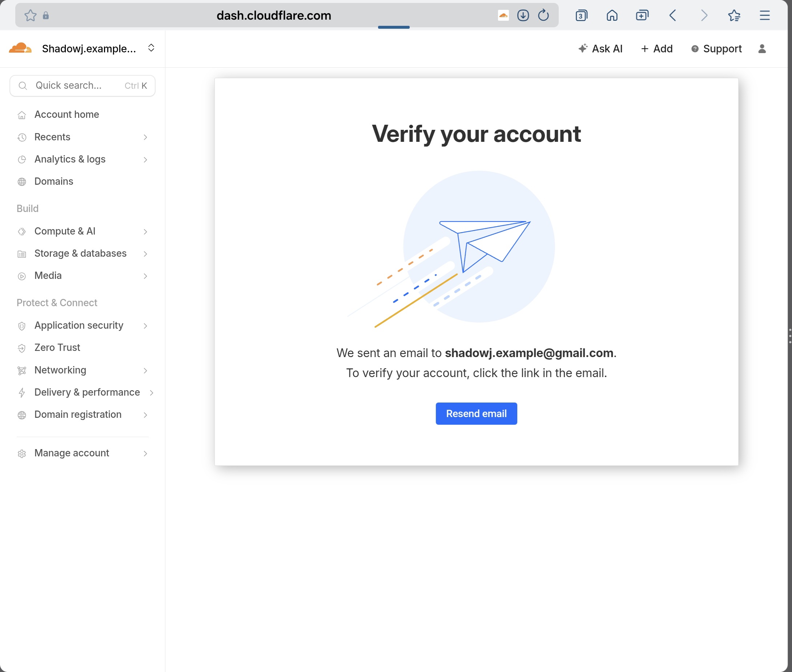Image resolution: width=792 pixels, height=672 pixels.
Task: Click the browser back arrow
Action: 673,15
